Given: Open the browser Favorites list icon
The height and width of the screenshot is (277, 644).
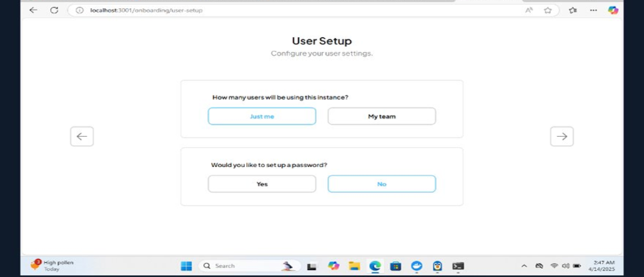Looking at the screenshot, I should (x=573, y=10).
